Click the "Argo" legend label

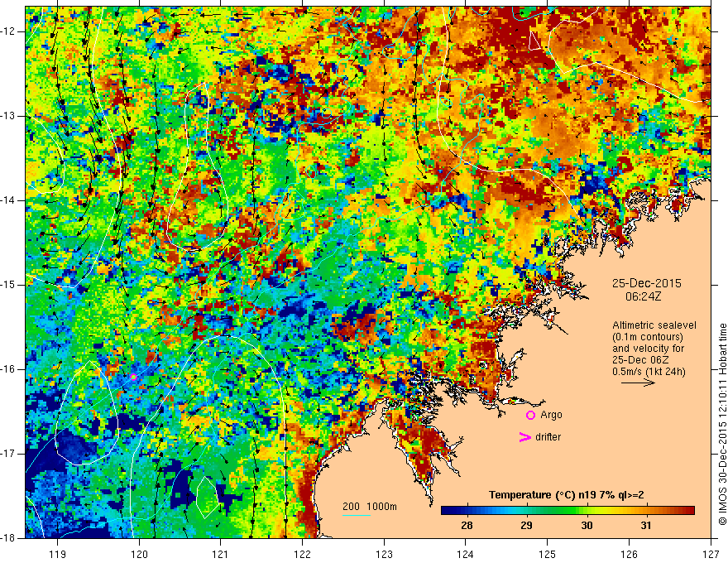(551, 415)
